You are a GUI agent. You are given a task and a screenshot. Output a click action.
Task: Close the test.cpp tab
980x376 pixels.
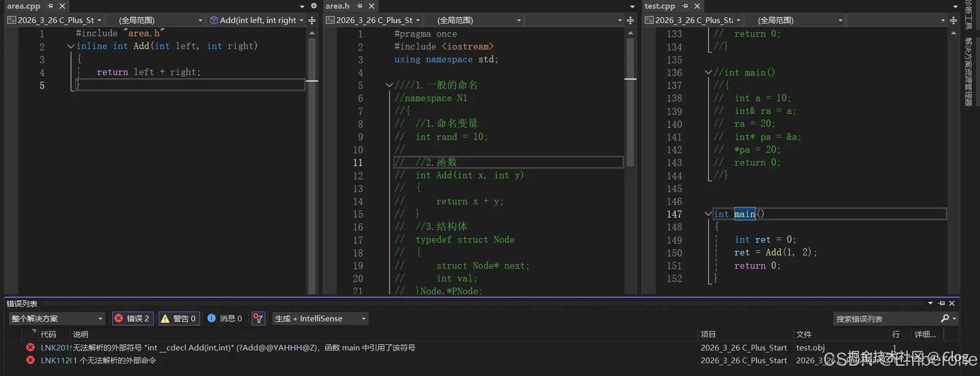click(697, 6)
